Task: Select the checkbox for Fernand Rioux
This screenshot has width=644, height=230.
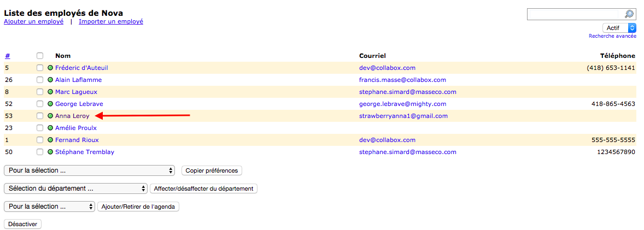Action: click(40, 140)
